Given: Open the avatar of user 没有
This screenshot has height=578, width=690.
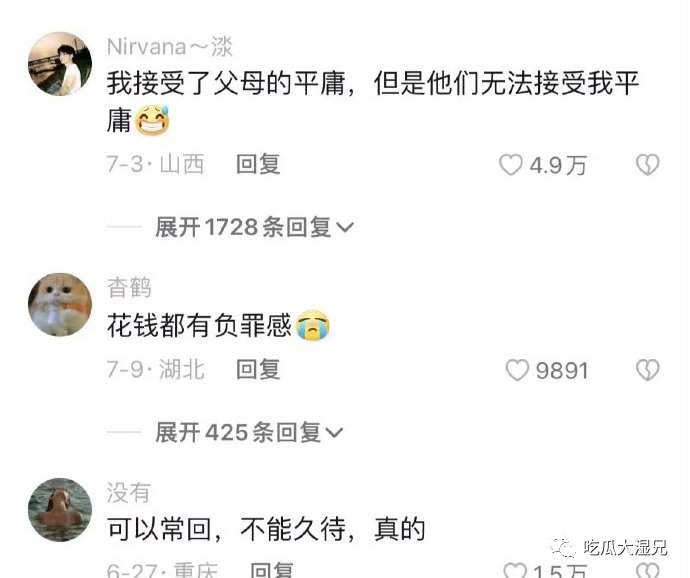Looking at the screenshot, I should click(60, 510).
